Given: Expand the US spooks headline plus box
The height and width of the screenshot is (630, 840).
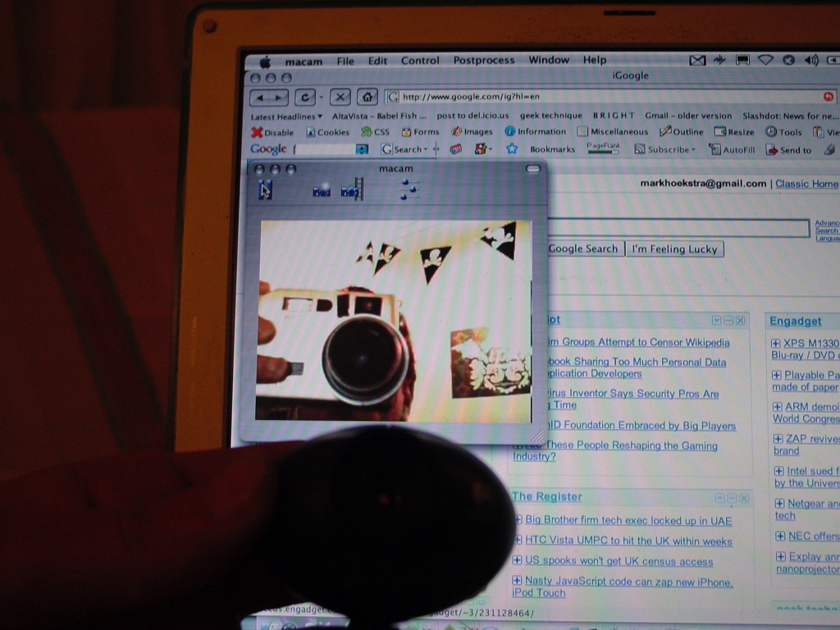Looking at the screenshot, I should click(517, 559).
